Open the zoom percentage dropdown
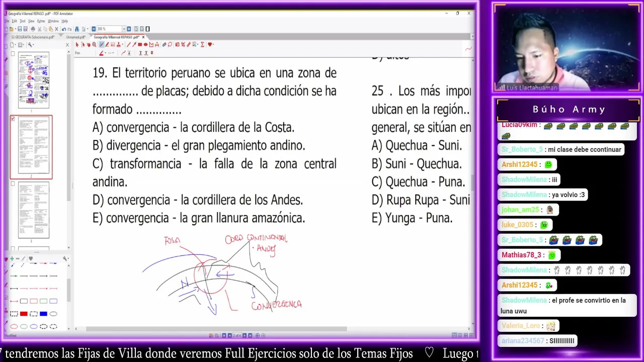 124,29
